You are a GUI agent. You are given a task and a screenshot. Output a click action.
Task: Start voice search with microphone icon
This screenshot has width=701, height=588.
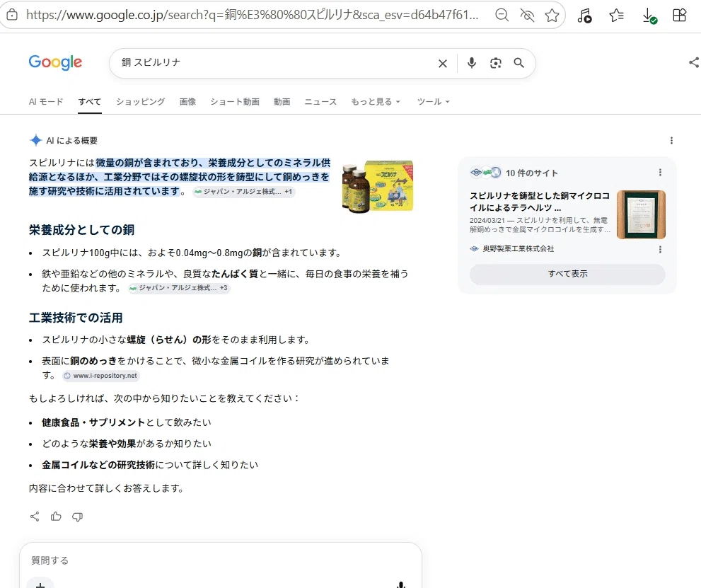pos(472,63)
